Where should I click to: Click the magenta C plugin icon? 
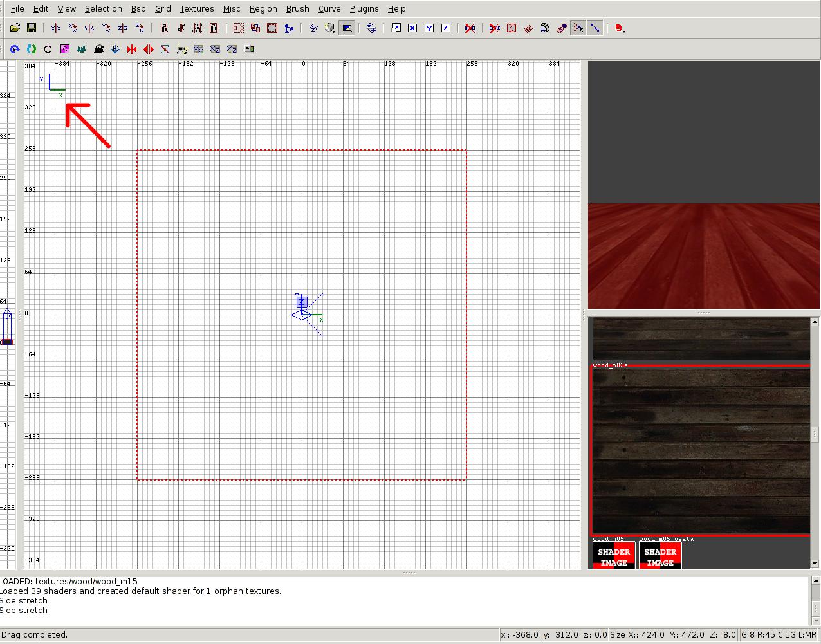click(x=65, y=49)
